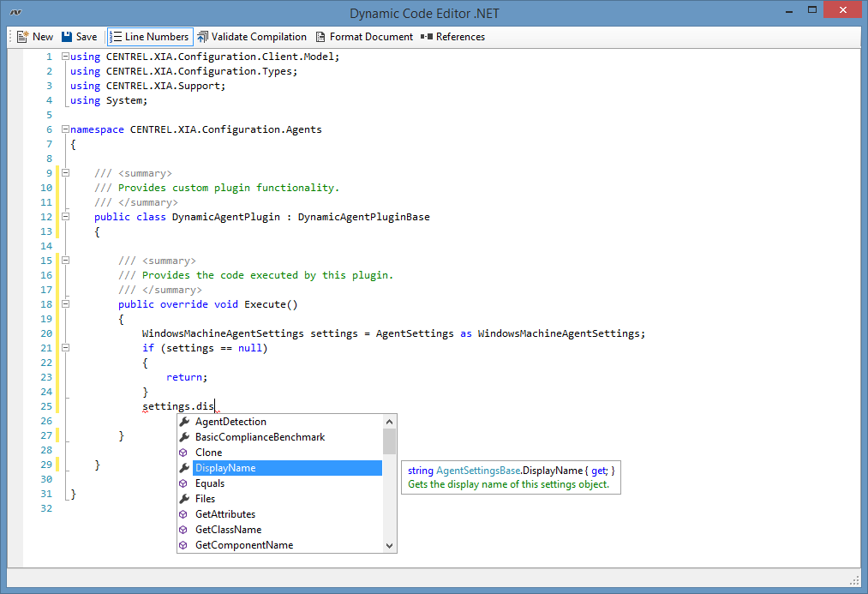Select AgentDetection in the autocomplete list

tap(279, 422)
